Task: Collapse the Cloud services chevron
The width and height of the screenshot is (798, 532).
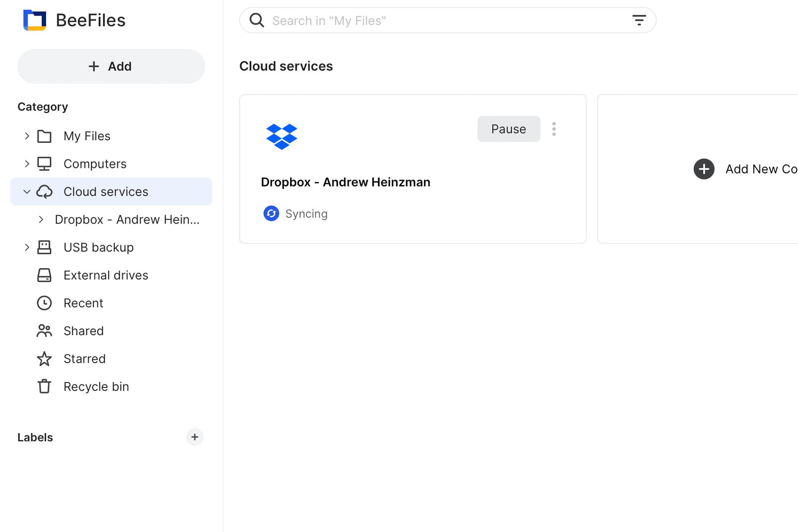Action: pos(27,192)
